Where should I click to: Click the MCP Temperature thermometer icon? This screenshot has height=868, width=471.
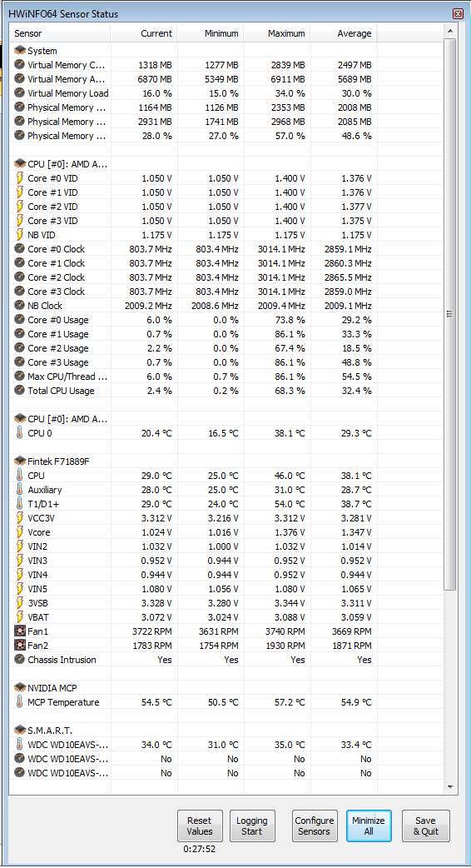point(20,702)
